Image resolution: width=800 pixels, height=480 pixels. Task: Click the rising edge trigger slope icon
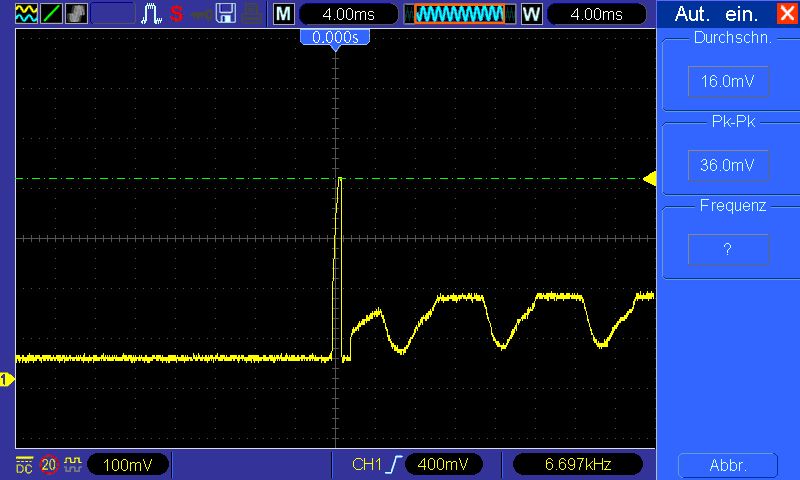[394, 464]
